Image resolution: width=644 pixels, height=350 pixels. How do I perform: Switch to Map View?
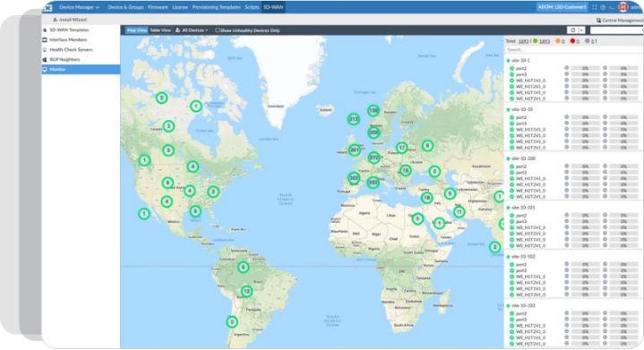pos(137,30)
